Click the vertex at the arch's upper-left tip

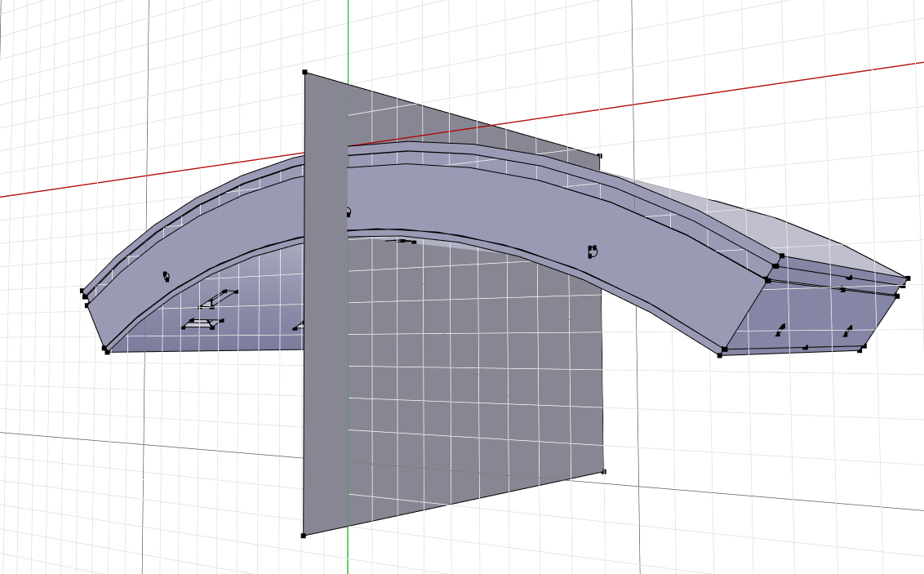pos(83,291)
